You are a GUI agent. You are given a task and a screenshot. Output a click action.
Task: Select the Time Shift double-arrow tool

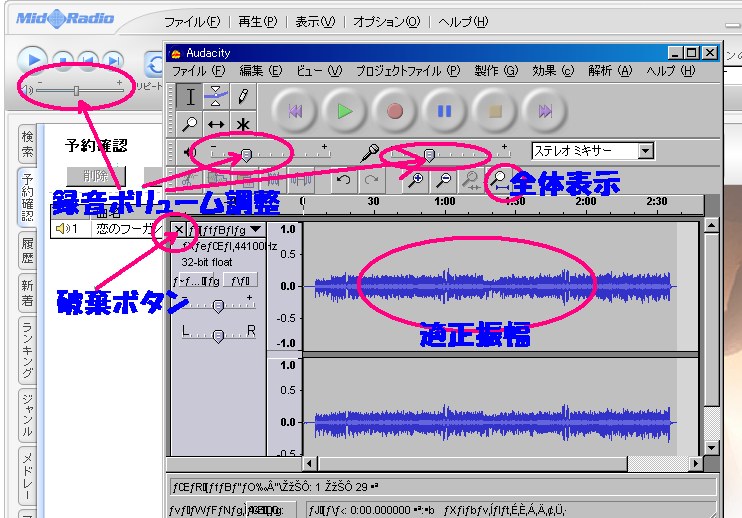216,124
